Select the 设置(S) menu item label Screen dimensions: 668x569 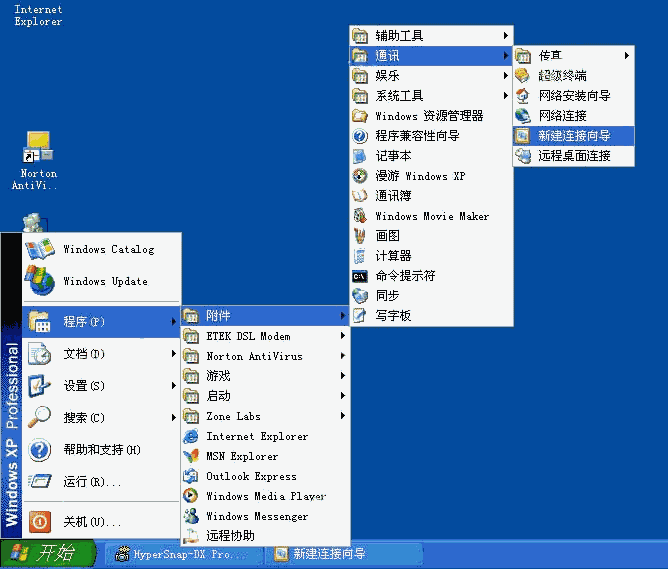click(x=84, y=386)
